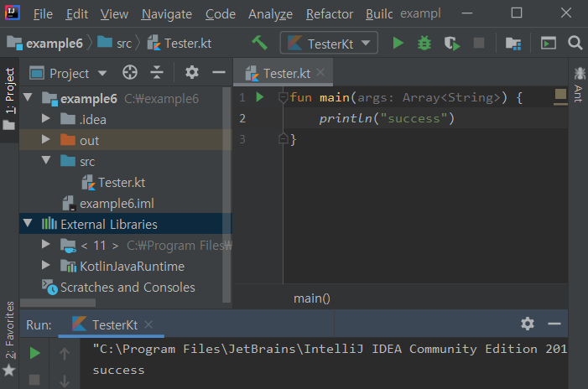Click gutter run arrow beside main function
The width and height of the screenshot is (588, 389).
[259, 97]
